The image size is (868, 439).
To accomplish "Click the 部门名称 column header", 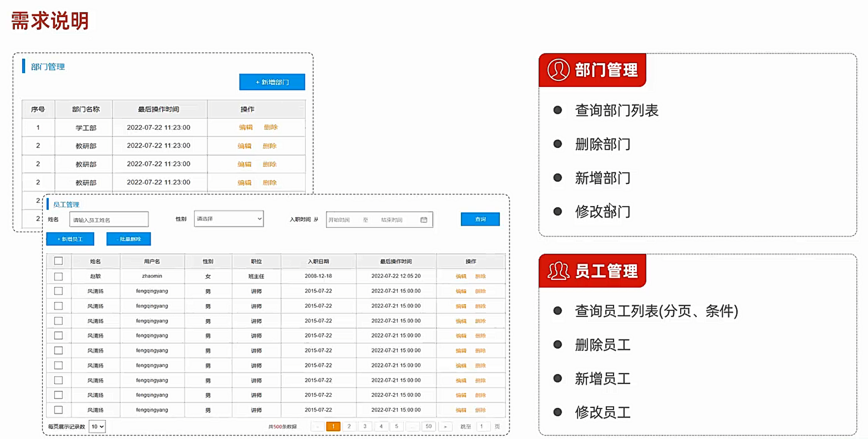I will pos(86,109).
